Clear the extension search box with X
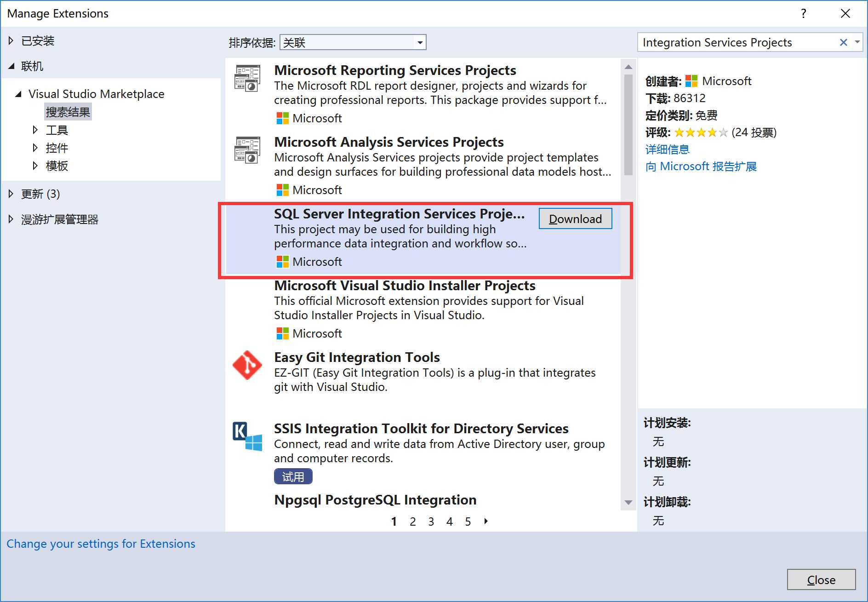The height and width of the screenshot is (602, 868). [843, 42]
